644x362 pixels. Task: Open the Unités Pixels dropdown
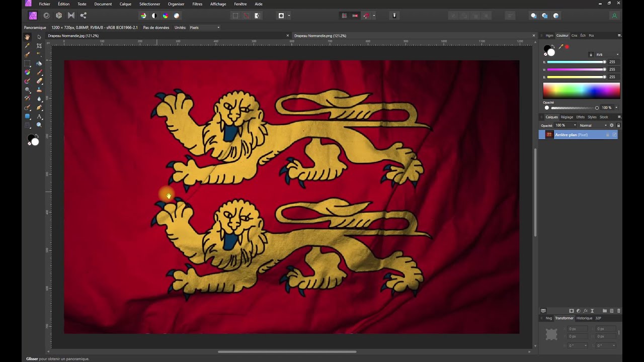point(205,28)
